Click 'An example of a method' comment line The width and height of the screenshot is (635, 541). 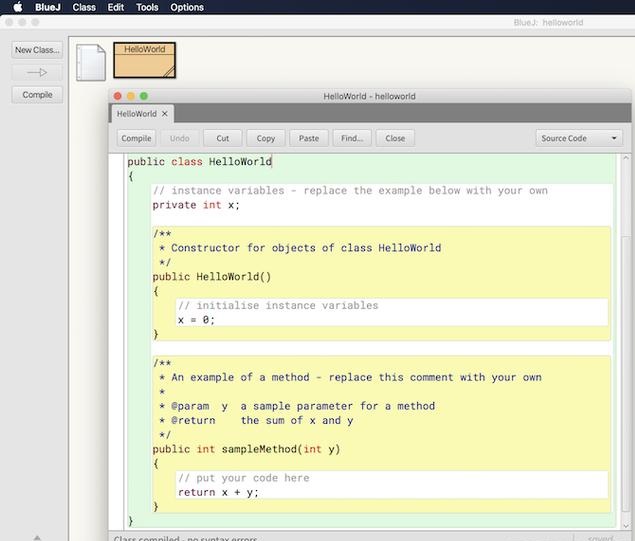(x=350, y=377)
